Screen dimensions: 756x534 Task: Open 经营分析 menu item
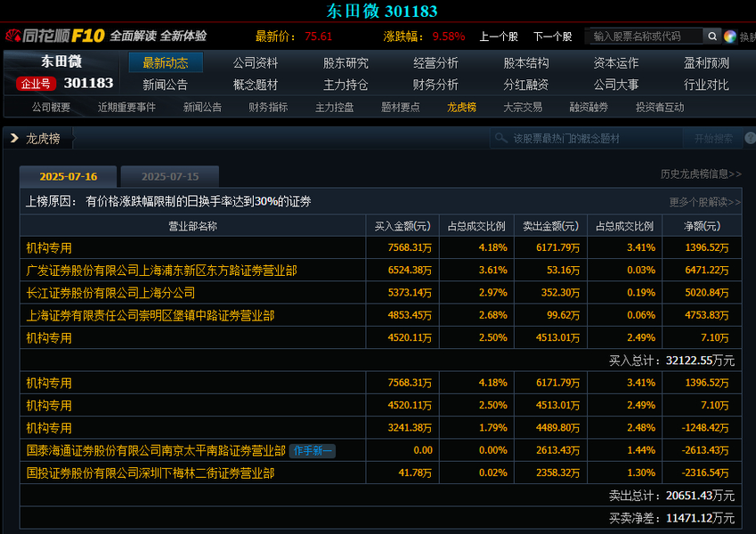click(x=435, y=62)
